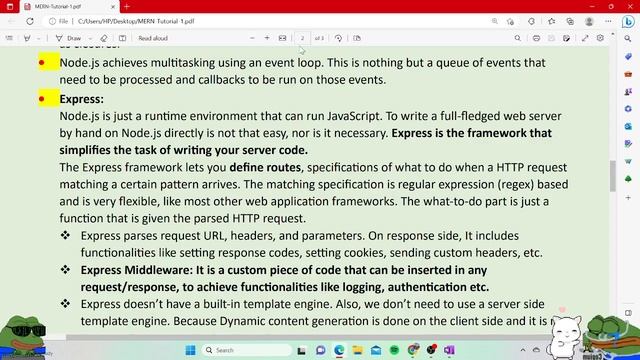640x360 pixels.
Task: Click the vertical scrollbar thumb
Action: 613,176
